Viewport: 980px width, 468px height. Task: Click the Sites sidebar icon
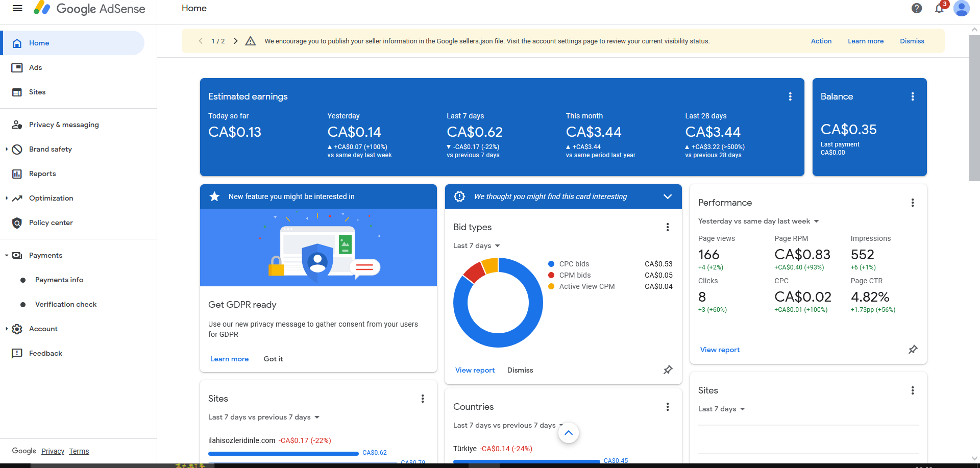[x=17, y=92]
